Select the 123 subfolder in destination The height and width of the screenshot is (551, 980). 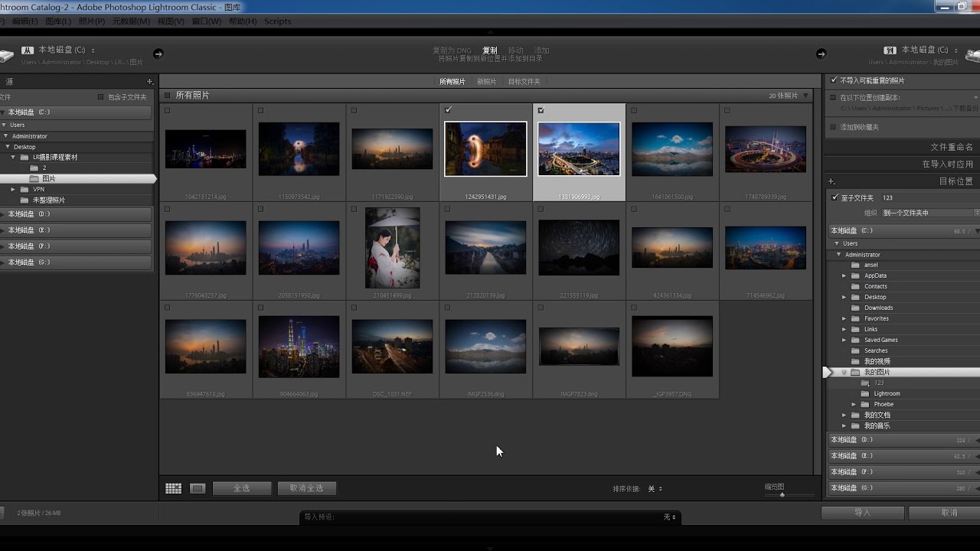pyautogui.click(x=879, y=383)
